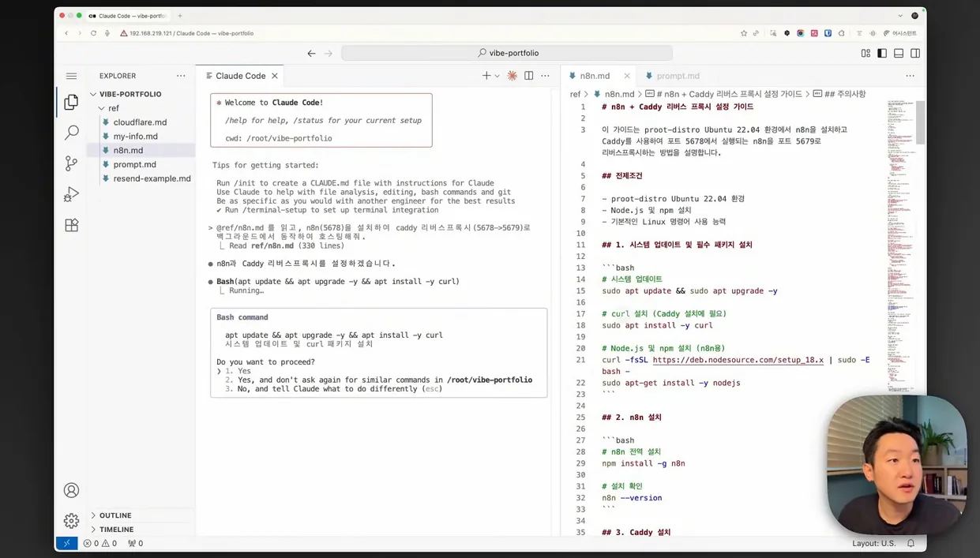This screenshot has width=980, height=558.
Task: Open the browser tab list dropdown chevron
Action: tap(900, 16)
